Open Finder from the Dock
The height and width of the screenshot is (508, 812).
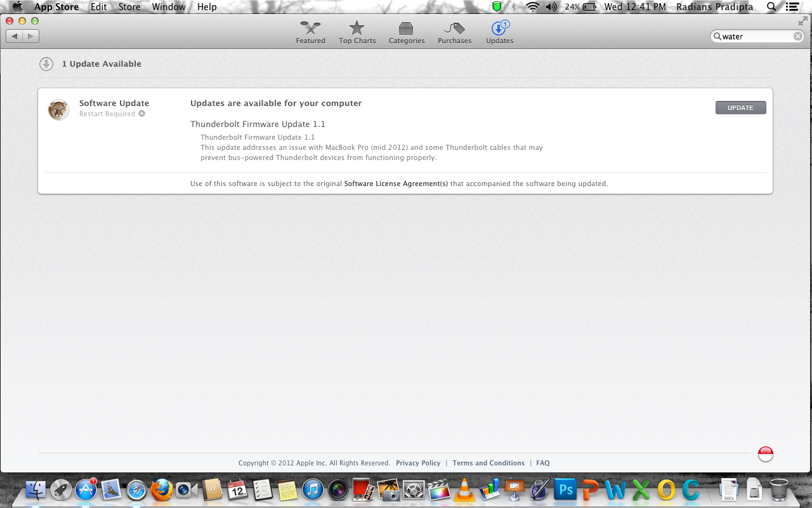click(x=36, y=490)
